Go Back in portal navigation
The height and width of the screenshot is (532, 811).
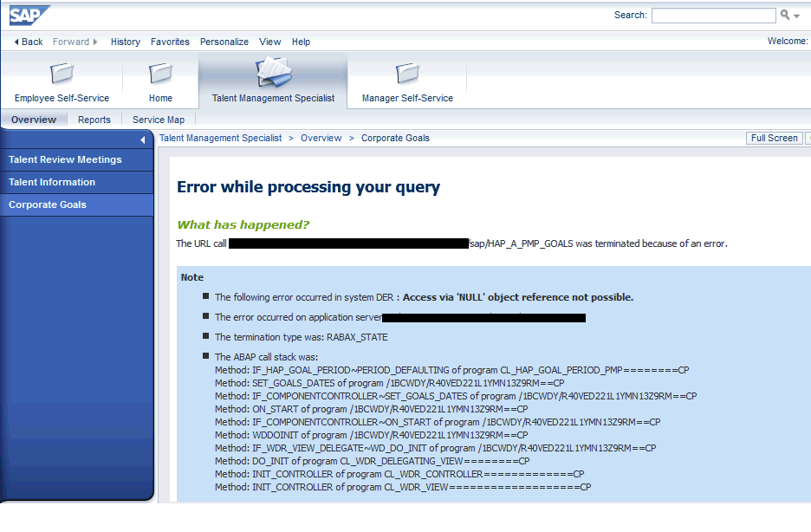pos(29,42)
